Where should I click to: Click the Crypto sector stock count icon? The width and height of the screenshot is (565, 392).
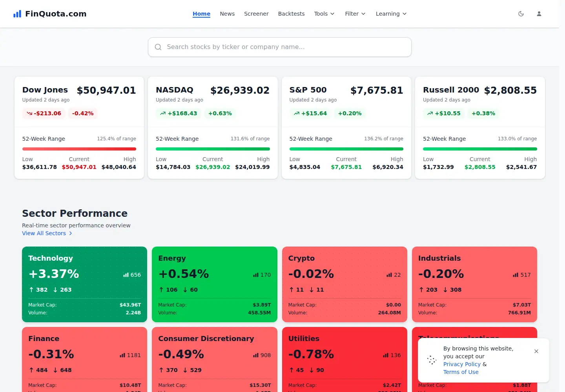click(389, 275)
